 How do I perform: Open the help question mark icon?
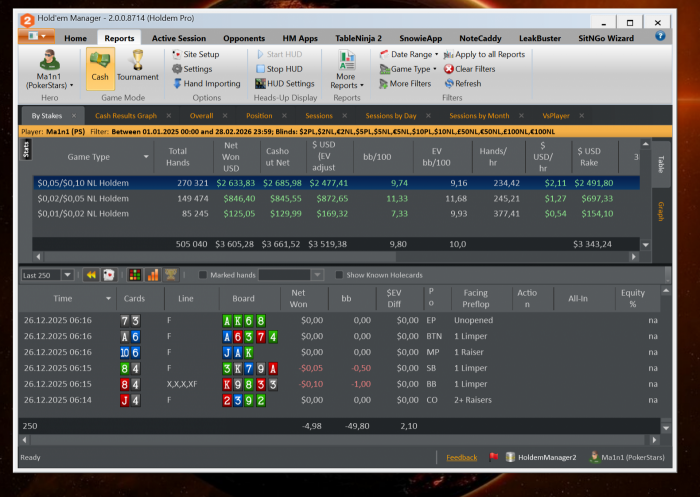[660, 36]
